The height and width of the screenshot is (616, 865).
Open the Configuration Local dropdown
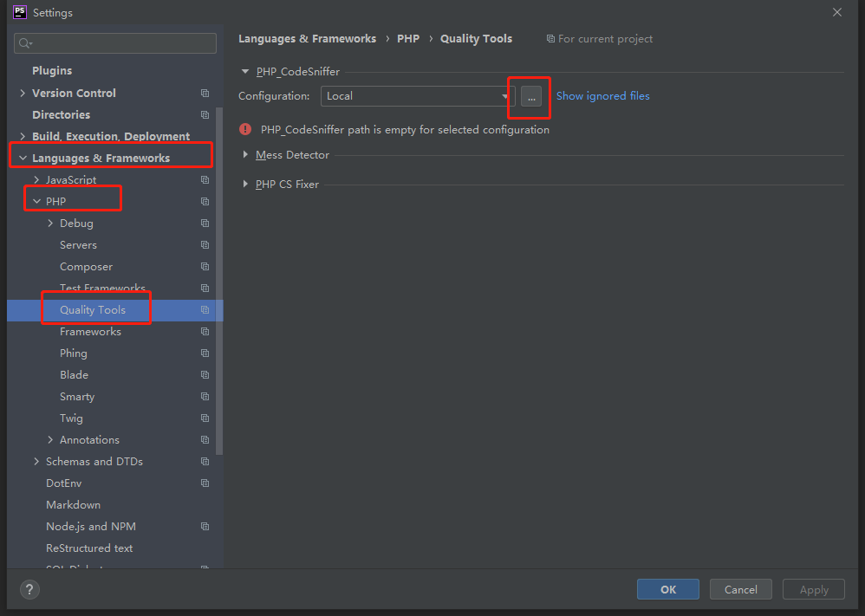[418, 96]
